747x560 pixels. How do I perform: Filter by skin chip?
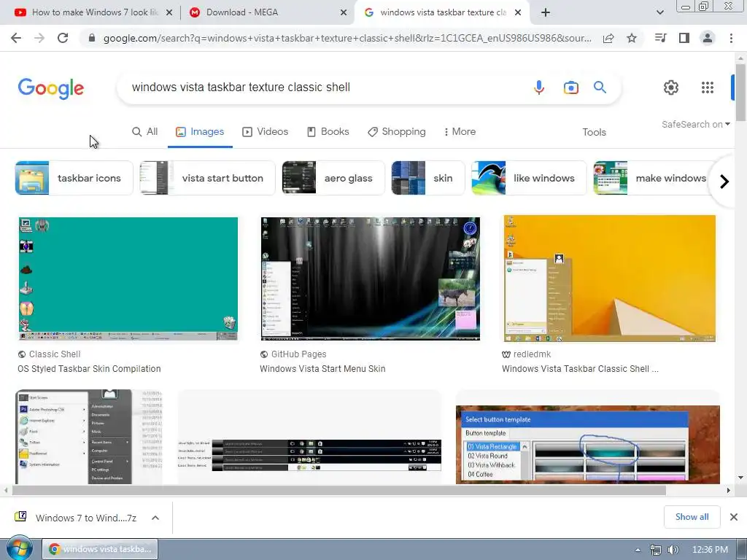tap(427, 178)
